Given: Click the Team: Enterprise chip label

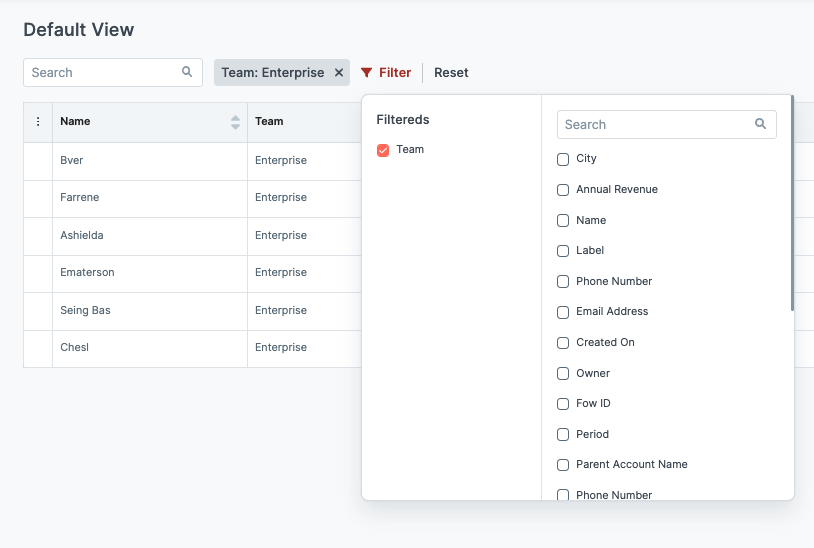Looking at the screenshot, I should click(273, 73).
